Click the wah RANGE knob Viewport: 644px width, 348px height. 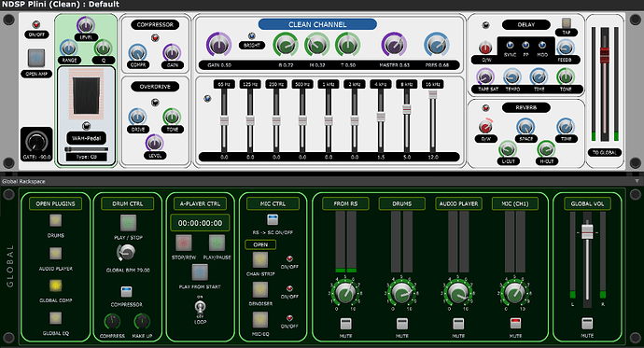68,48
